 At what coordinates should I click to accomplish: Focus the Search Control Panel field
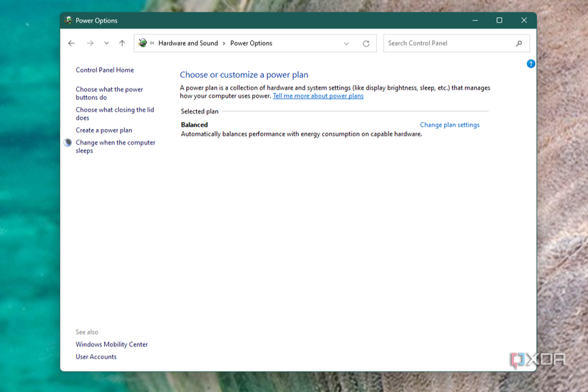coord(449,43)
